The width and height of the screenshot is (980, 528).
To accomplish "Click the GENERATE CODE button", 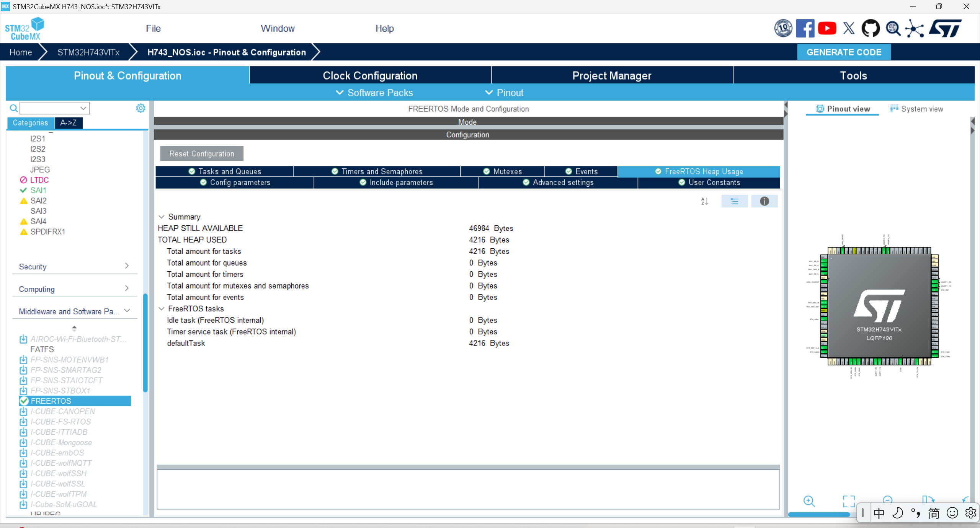I will point(844,52).
